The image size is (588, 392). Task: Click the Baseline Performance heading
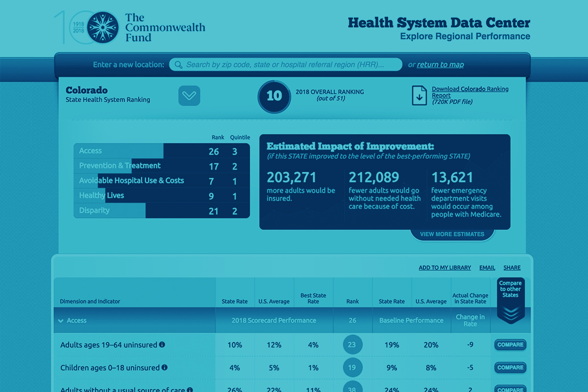point(411,320)
